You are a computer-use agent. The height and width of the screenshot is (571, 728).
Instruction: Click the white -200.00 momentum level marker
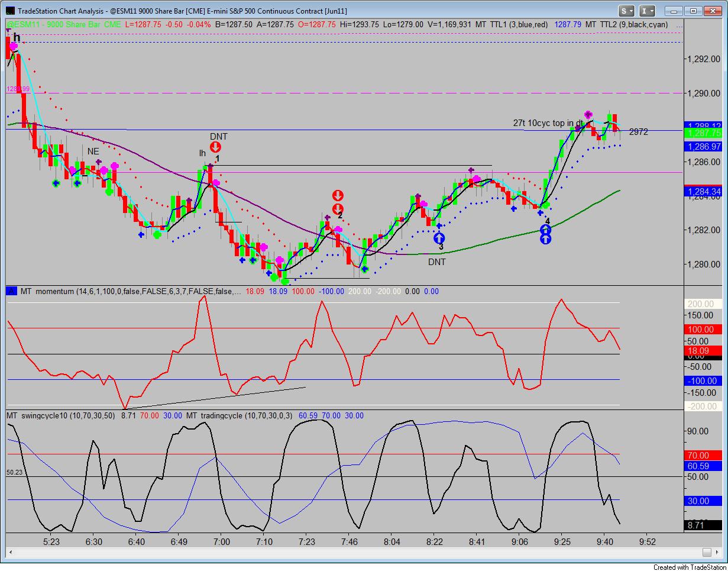click(x=703, y=407)
